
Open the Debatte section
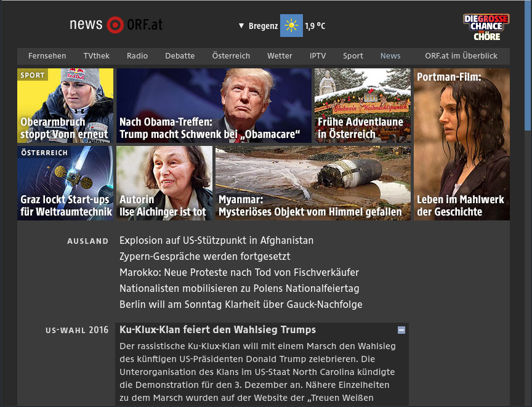tap(180, 56)
